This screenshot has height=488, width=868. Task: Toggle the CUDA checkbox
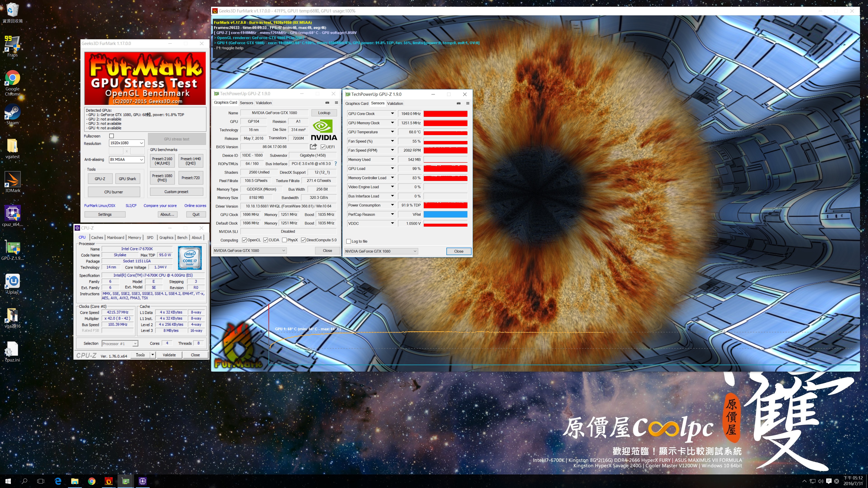(266, 240)
